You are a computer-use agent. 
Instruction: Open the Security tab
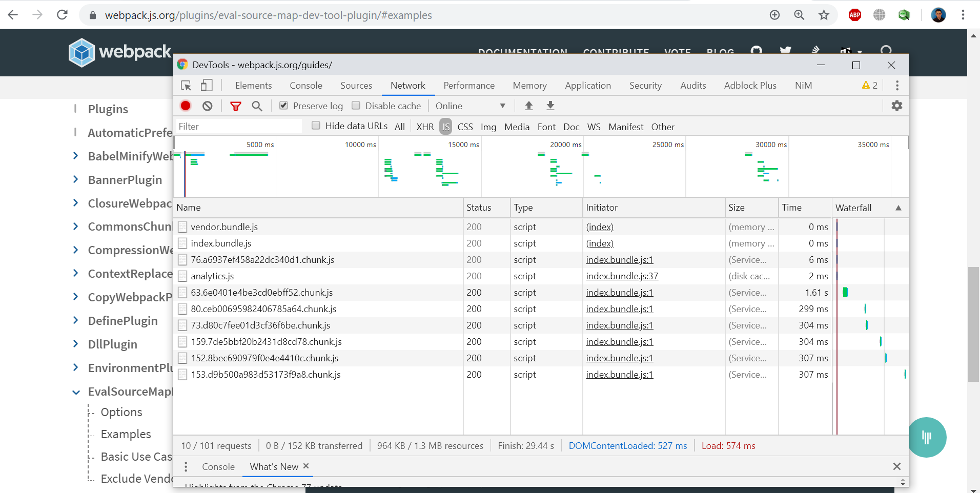pyautogui.click(x=645, y=86)
